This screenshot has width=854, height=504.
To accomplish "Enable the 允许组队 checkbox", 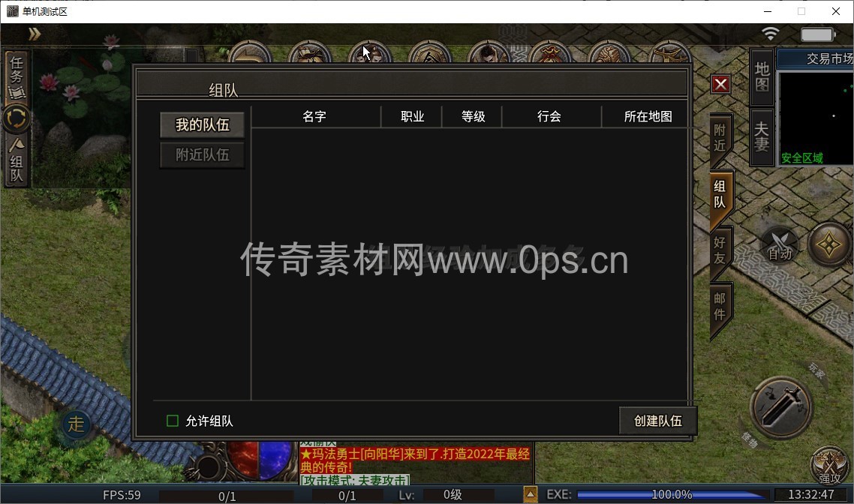I will (x=173, y=421).
